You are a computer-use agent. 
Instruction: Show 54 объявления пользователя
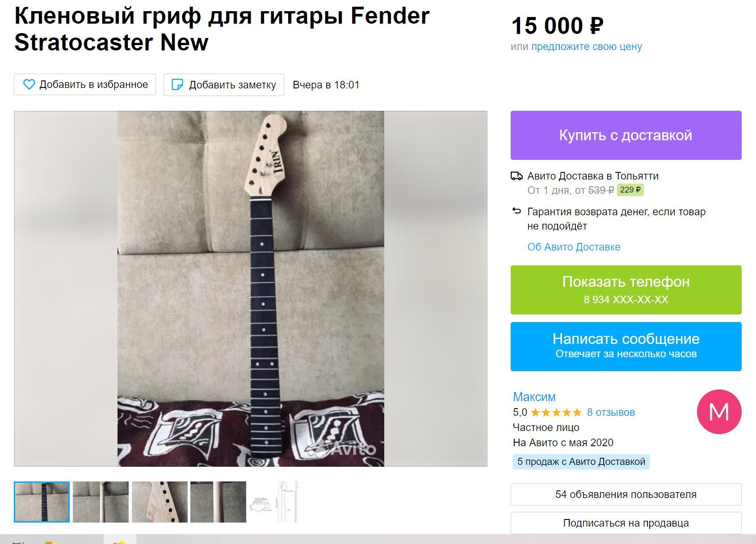click(626, 494)
